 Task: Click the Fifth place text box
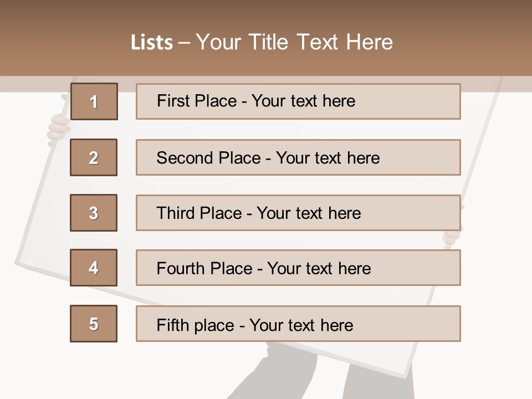coord(298,324)
